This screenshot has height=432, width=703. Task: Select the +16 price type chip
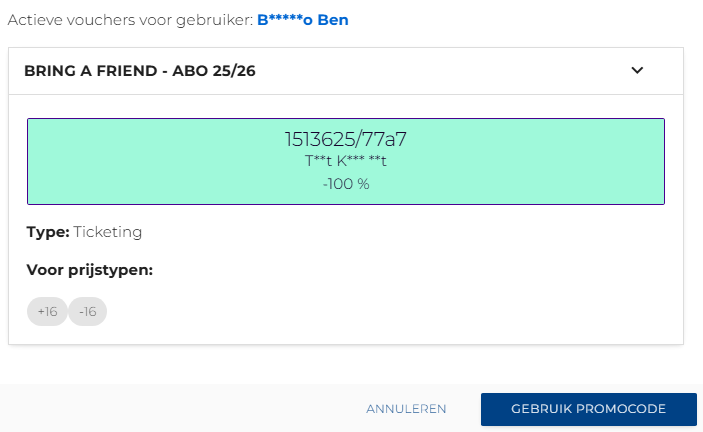47,311
